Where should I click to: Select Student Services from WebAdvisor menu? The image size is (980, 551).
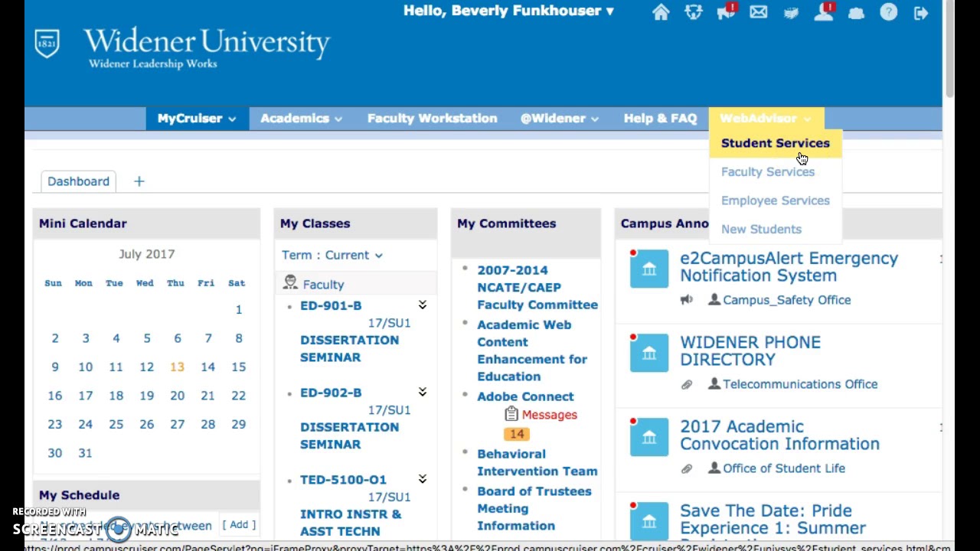click(776, 143)
